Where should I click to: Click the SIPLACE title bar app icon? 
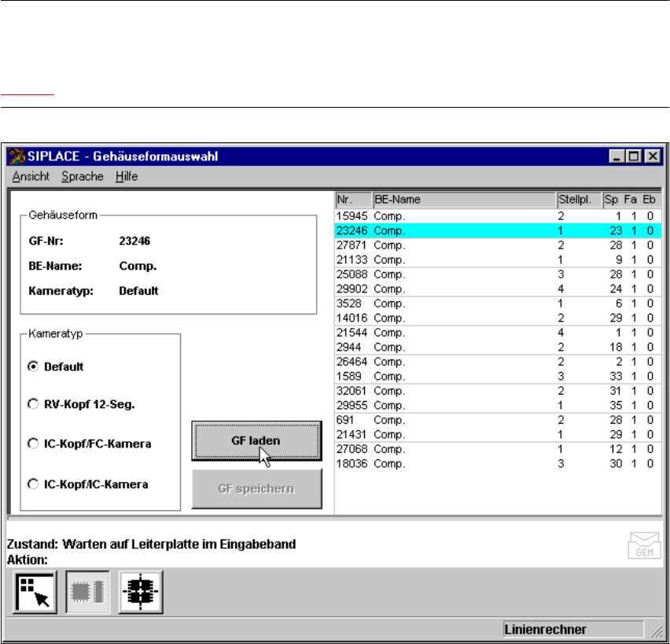click(x=17, y=156)
